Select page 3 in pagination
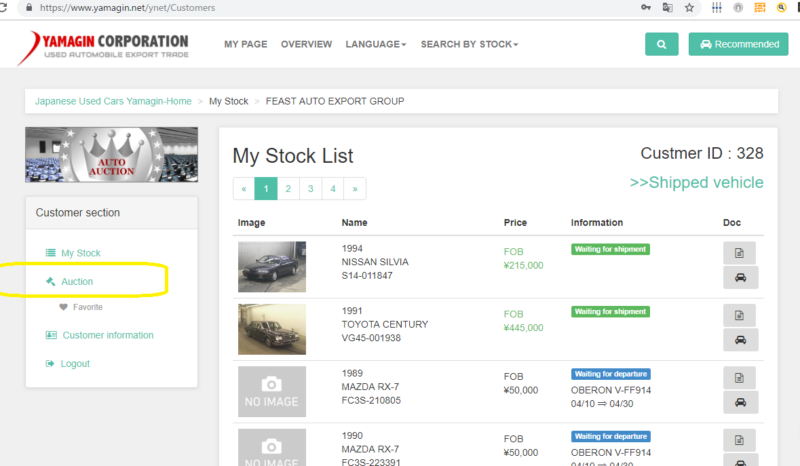800x466 pixels. 310,189
